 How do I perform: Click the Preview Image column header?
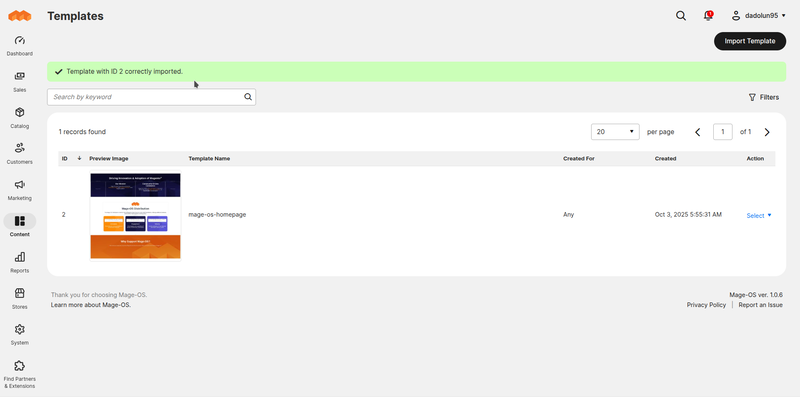(x=109, y=159)
